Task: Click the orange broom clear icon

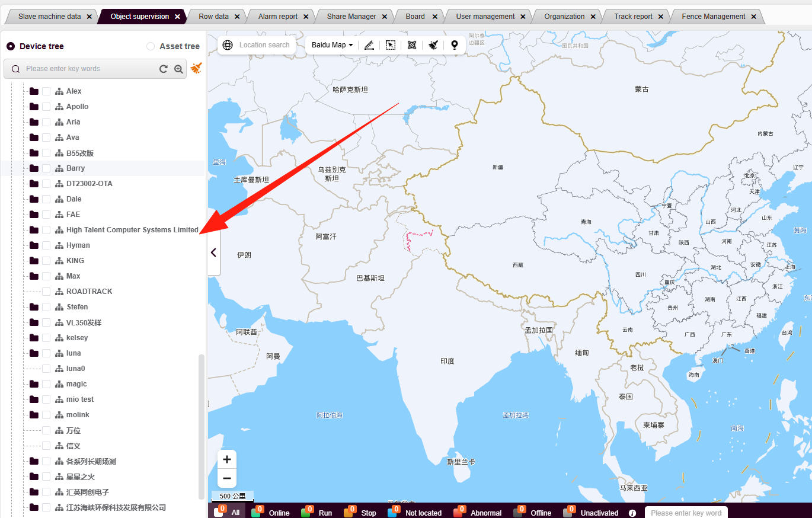Action: [196, 69]
